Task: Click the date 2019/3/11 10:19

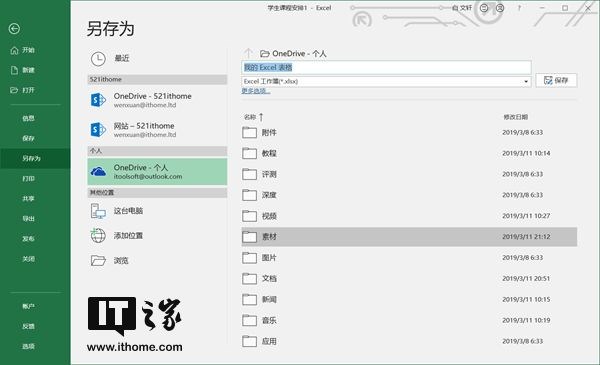Action: tap(526, 320)
